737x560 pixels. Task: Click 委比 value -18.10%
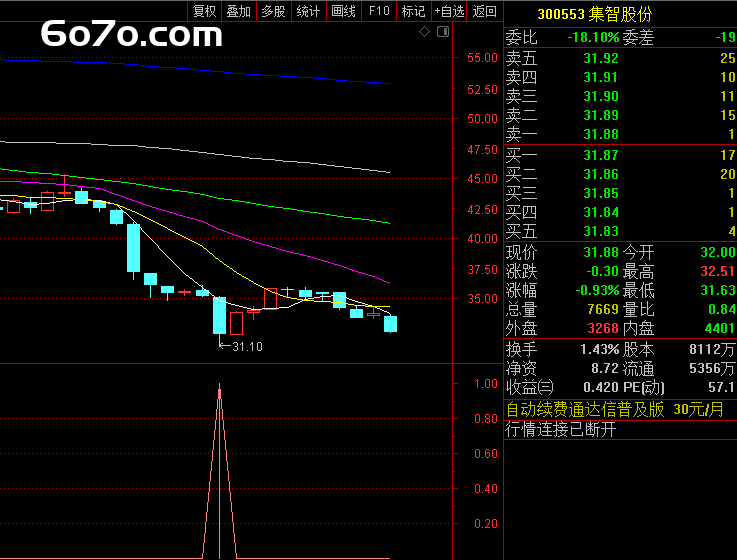pos(593,37)
